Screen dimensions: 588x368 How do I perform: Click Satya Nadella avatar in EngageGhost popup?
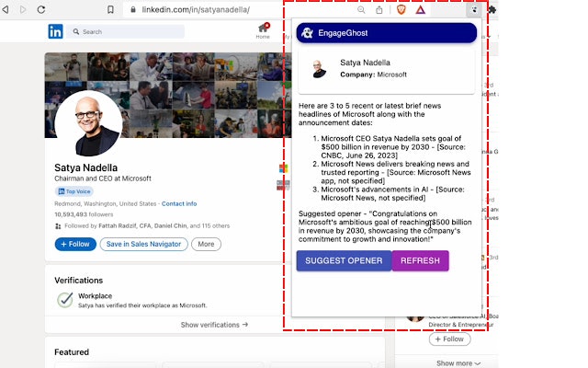click(319, 69)
